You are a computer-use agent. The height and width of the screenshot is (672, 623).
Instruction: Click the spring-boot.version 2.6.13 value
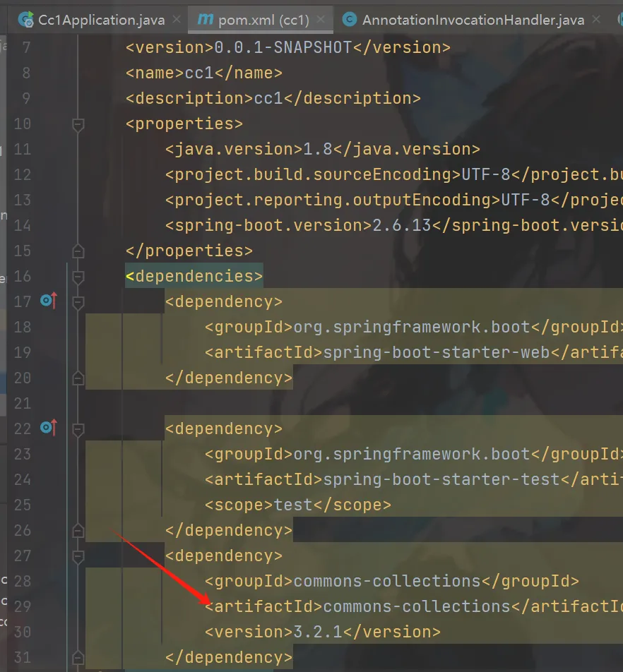point(402,225)
